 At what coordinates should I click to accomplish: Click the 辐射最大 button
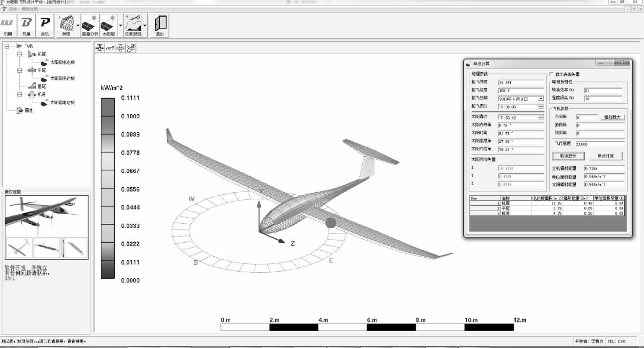click(612, 117)
